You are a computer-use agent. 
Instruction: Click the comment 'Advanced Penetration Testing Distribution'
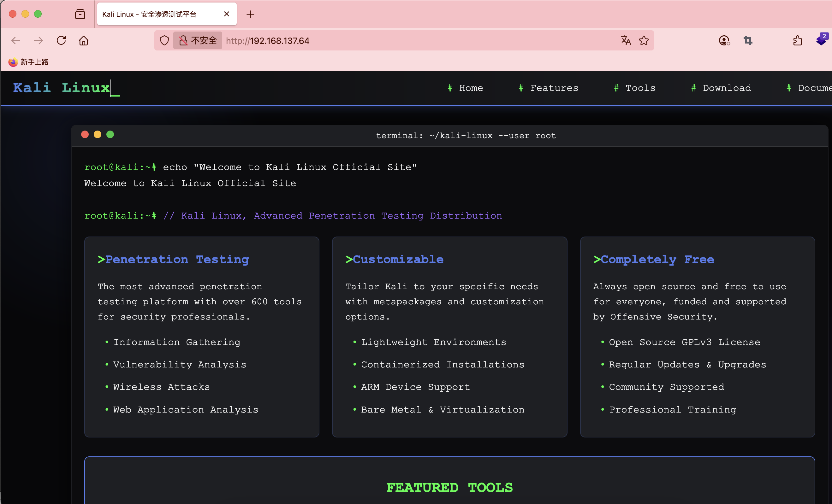378,215
